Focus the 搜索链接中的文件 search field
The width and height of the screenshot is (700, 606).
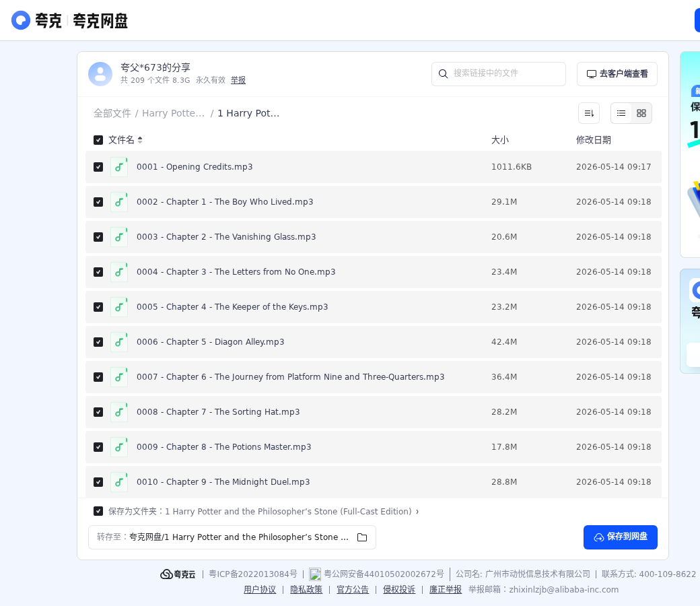click(499, 73)
